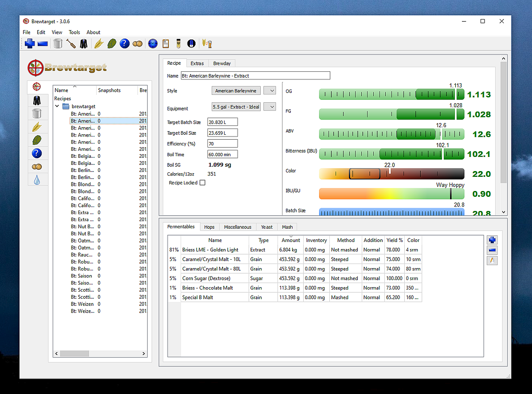Click the American Barleywine style button
Image resolution: width=532 pixels, height=394 pixels.
236,90
